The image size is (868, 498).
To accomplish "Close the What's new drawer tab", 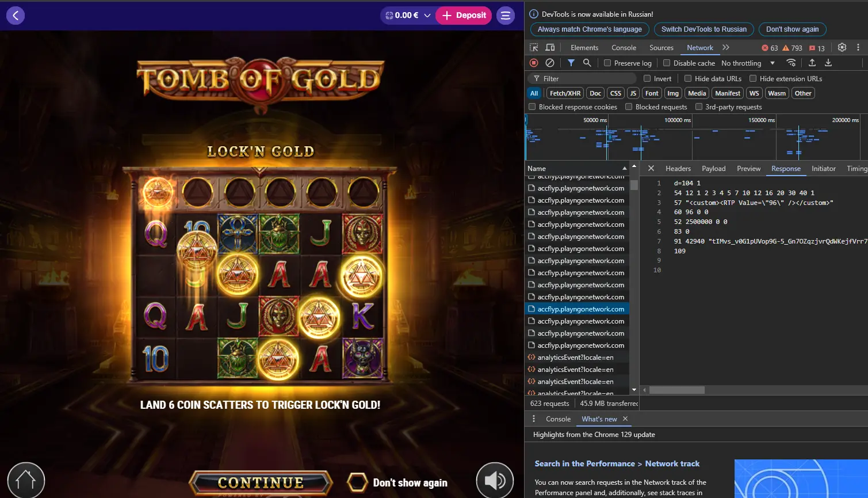I will 625,419.
